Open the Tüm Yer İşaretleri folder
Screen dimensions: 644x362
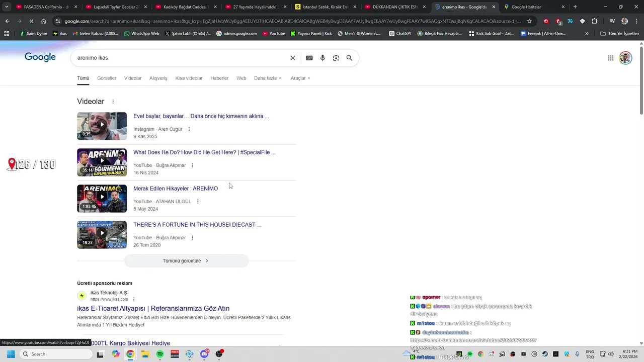[x=619, y=33]
